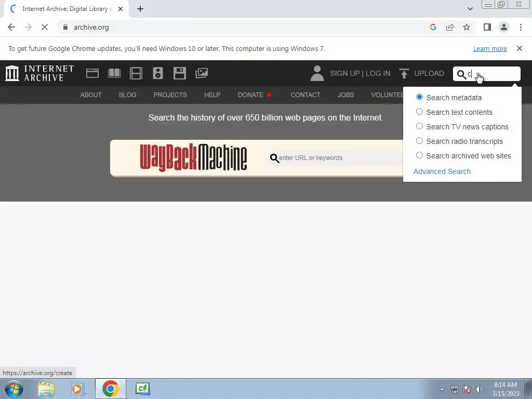Click the UPLOAD link
The image size is (532, 399).
429,73
